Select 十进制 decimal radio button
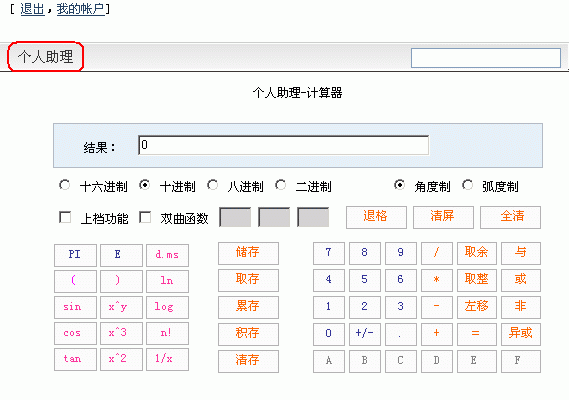569x400 pixels. click(x=144, y=185)
